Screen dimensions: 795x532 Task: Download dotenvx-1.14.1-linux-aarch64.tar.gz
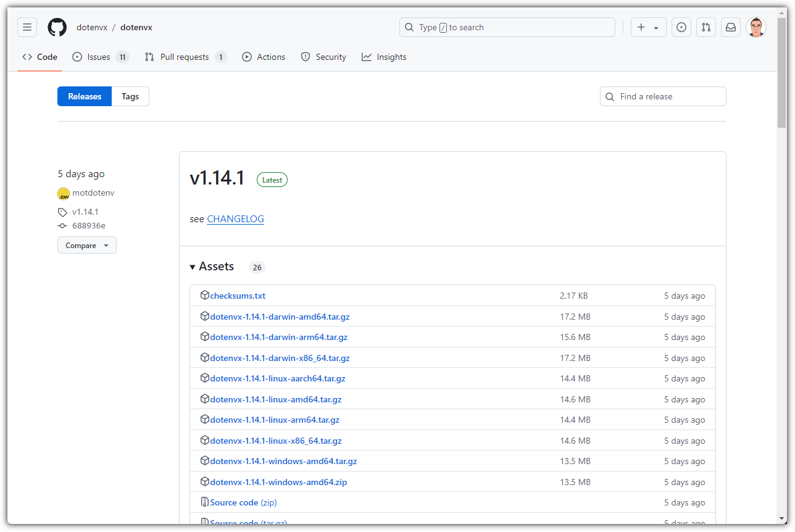pos(278,378)
